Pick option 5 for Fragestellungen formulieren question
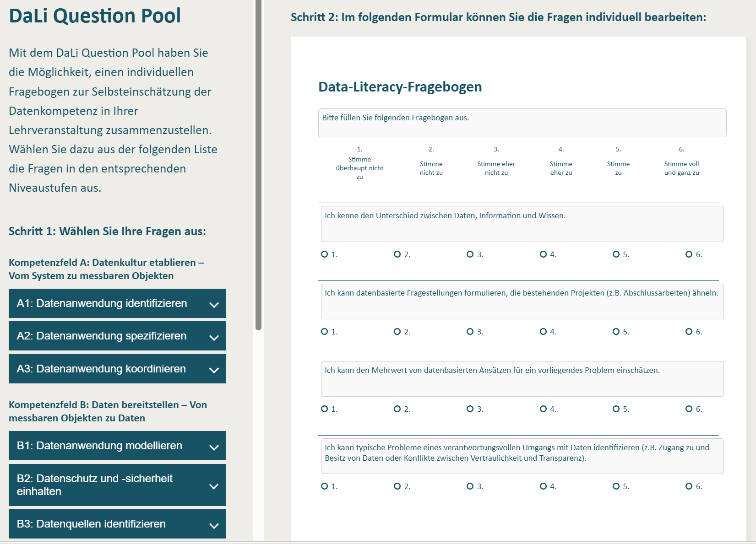The height and width of the screenshot is (544, 756). [x=616, y=332]
